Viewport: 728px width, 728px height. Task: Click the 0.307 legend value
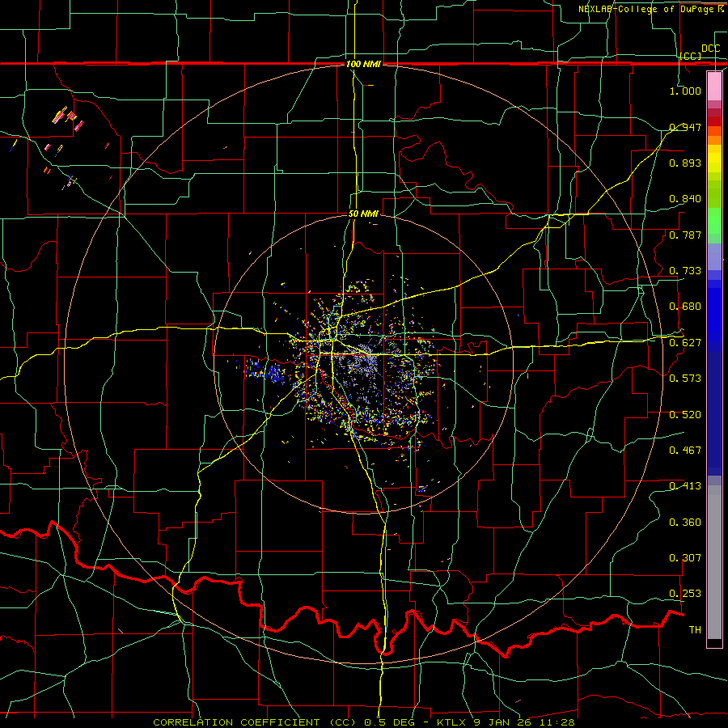pos(685,558)
